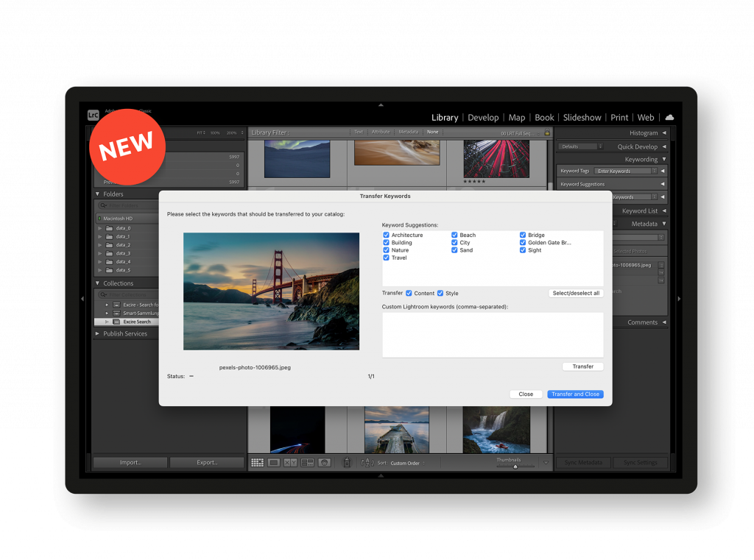The height and width of the screenshot is (560, 754).
Task: Click the cloud sync status icon
Action: click(x=669, y=117)
